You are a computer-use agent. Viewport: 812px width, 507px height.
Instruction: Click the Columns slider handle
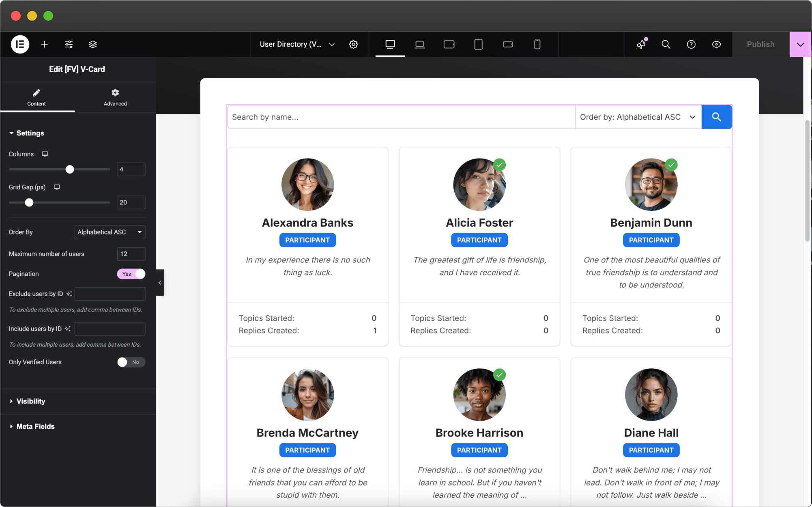click(x=70, y=169)
